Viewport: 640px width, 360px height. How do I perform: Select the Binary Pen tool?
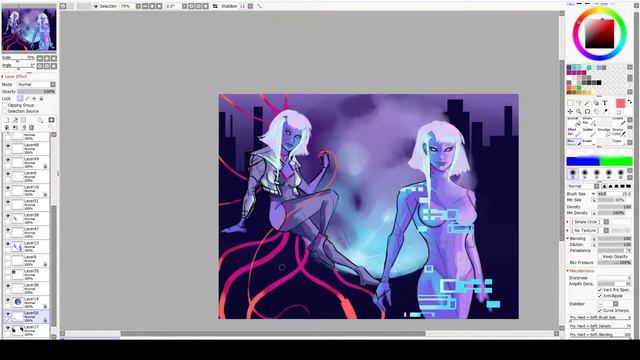(x=589, y=121)
